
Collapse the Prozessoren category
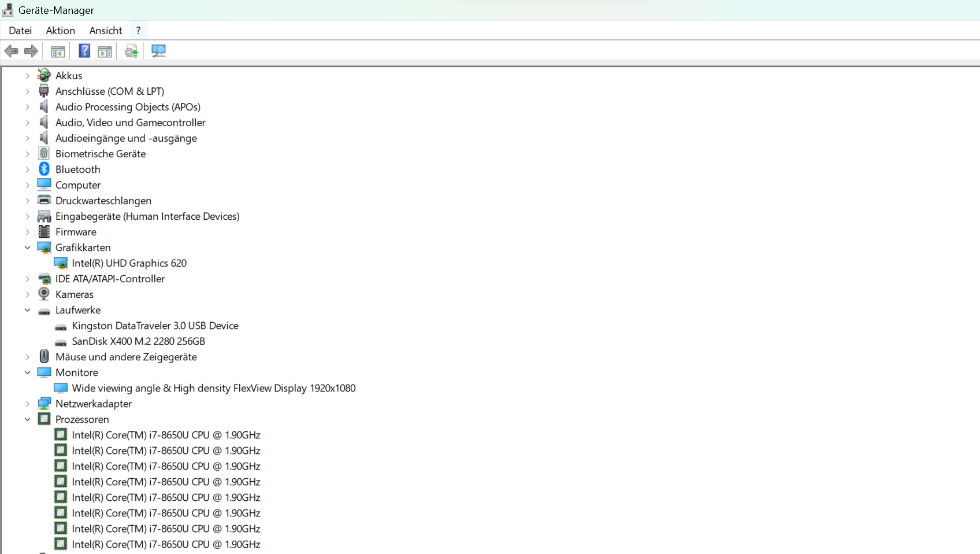pyautogui.click(x=27, y=419)
